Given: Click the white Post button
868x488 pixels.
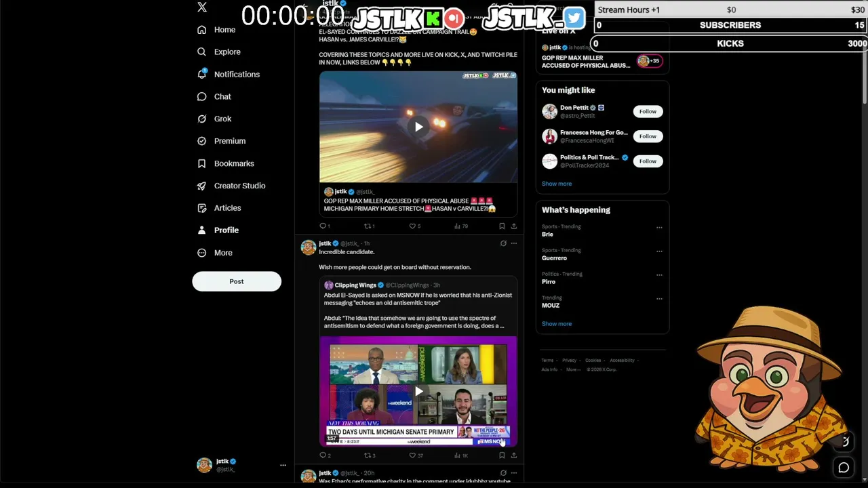Looking at the screenshot, I should (x=237, y=281).
